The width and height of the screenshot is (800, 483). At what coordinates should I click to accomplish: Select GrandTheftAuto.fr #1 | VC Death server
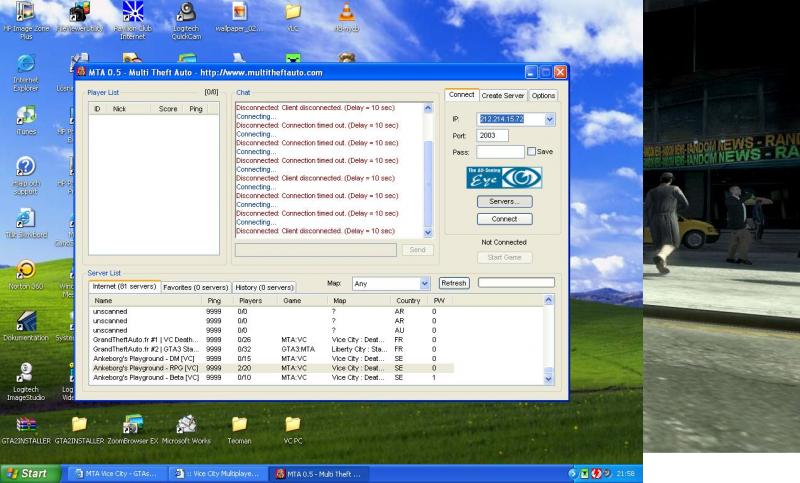click(271, 340)
